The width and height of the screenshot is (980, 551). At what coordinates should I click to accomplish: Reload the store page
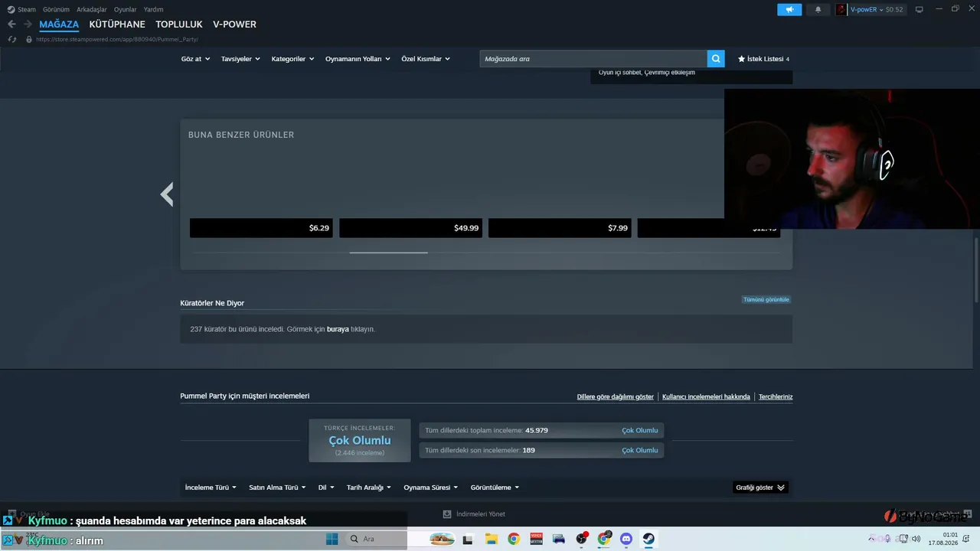(12, 39)
